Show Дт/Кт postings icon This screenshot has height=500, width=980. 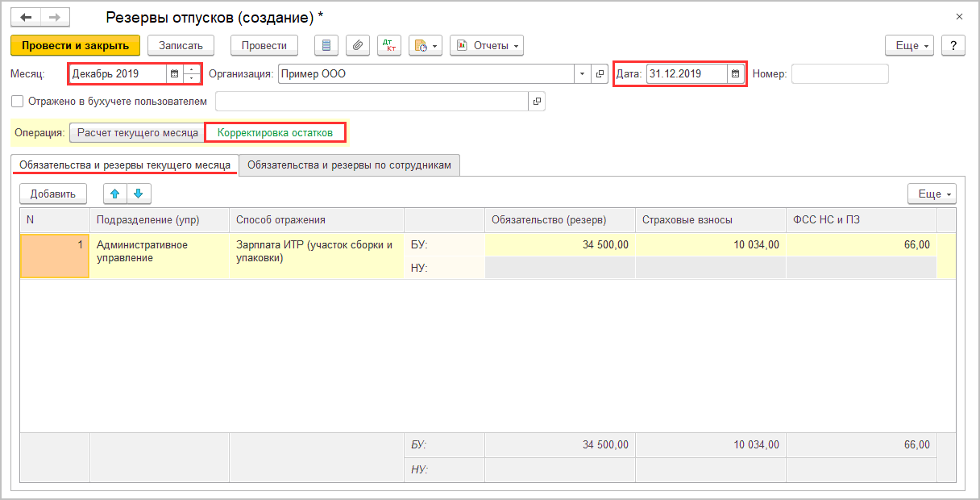(x=389, y=45)
